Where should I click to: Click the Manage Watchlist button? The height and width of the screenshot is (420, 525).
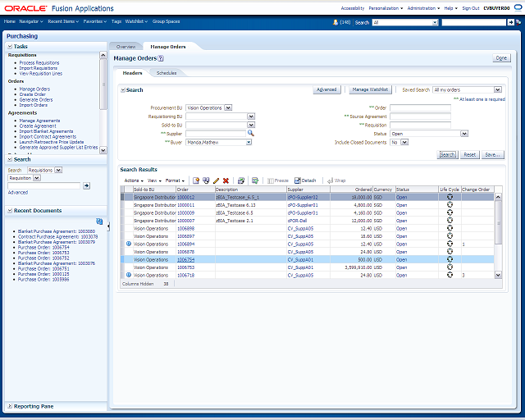[370, 89]
